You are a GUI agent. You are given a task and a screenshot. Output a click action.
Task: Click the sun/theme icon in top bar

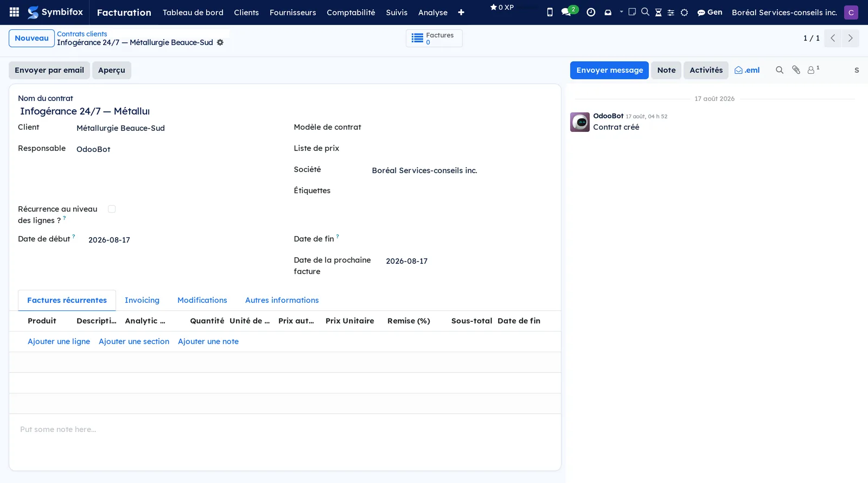point(684,12)
